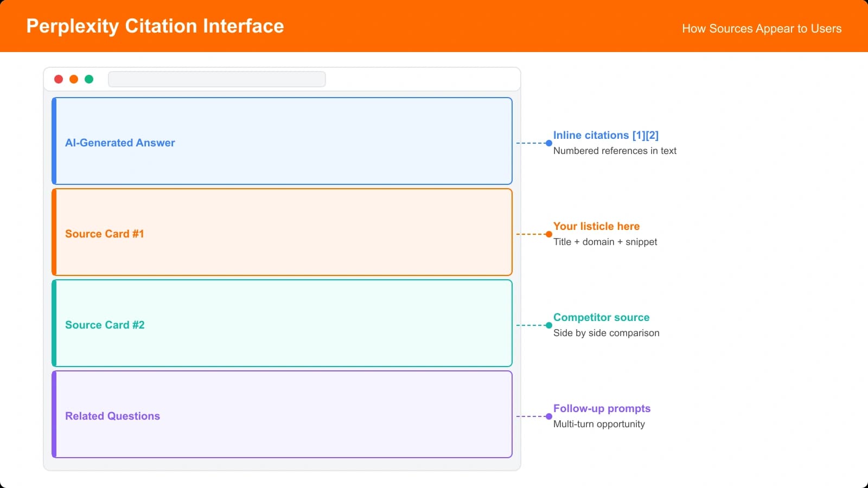
Task: Click inside the browser address bar
Action: click(216, 79)
